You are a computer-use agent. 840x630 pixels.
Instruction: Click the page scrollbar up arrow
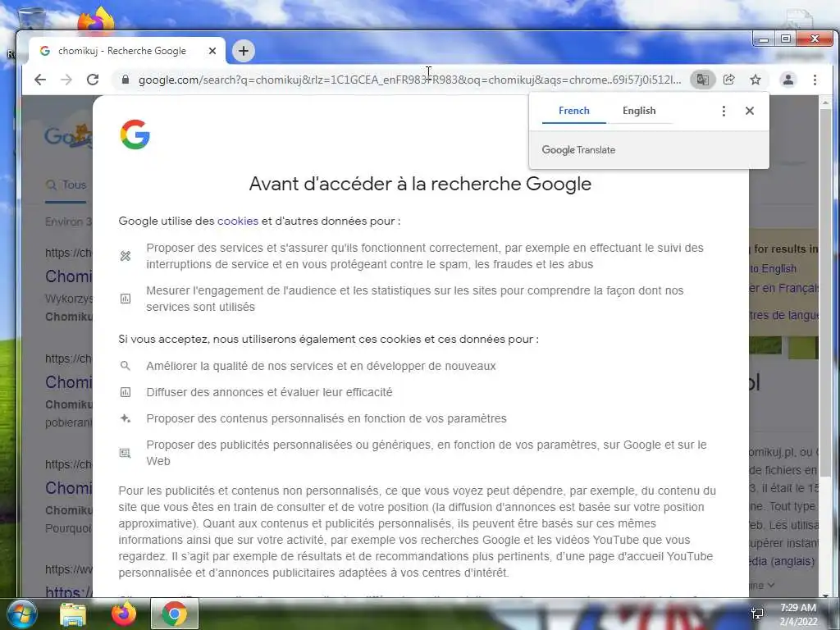(825, 102)
